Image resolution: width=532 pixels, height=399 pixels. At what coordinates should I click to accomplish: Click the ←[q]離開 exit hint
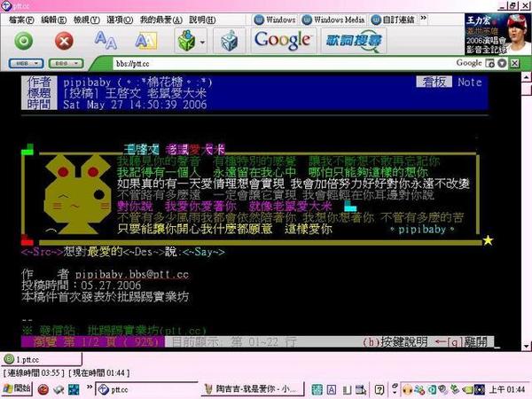[x=461, y=342]
